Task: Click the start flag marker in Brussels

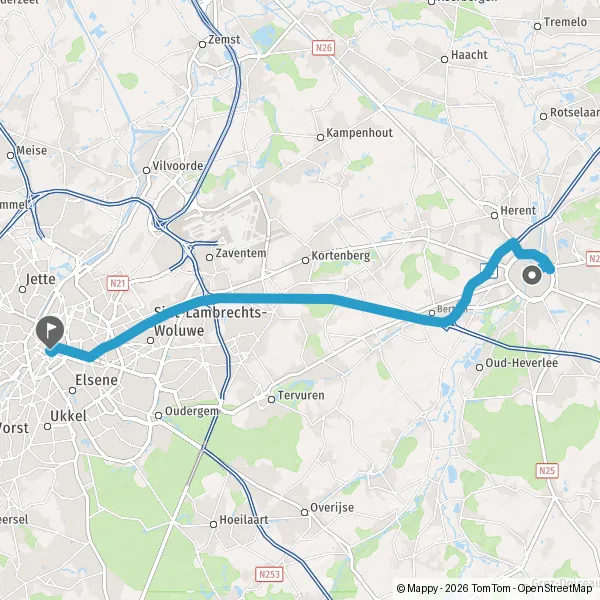Action: tap(50, 332)
